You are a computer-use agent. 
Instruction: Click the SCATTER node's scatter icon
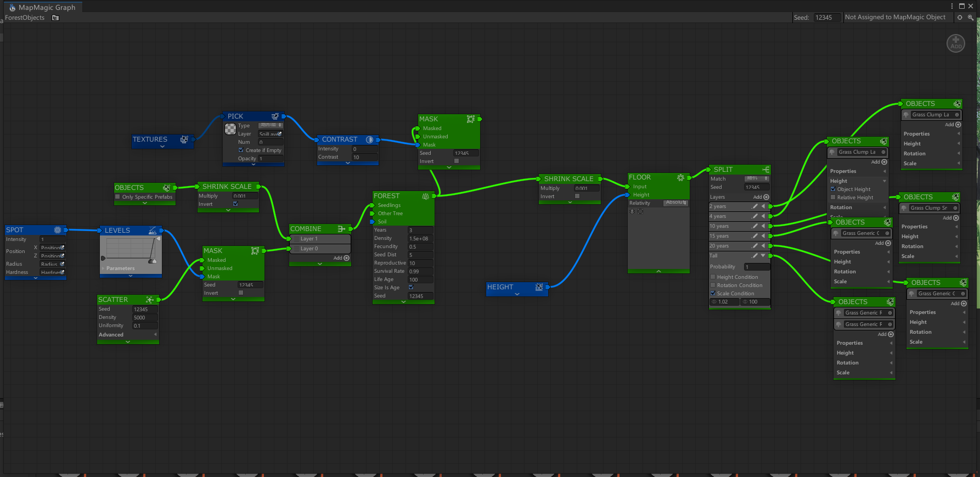(x=150, y=300)
